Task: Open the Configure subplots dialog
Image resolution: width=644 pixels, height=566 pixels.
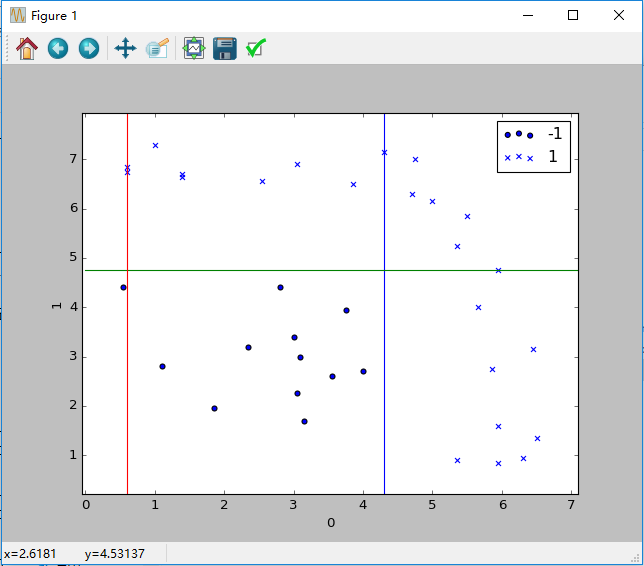Action: pos(194,48)
